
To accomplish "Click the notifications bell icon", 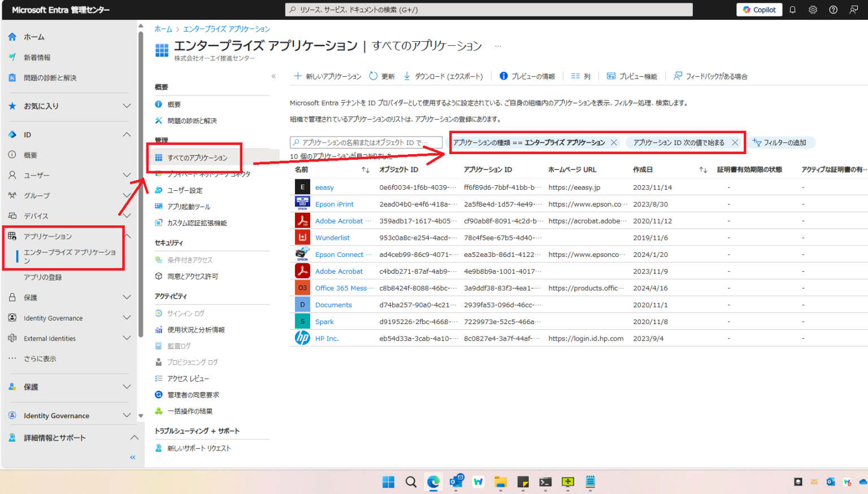I will (792, 10).
